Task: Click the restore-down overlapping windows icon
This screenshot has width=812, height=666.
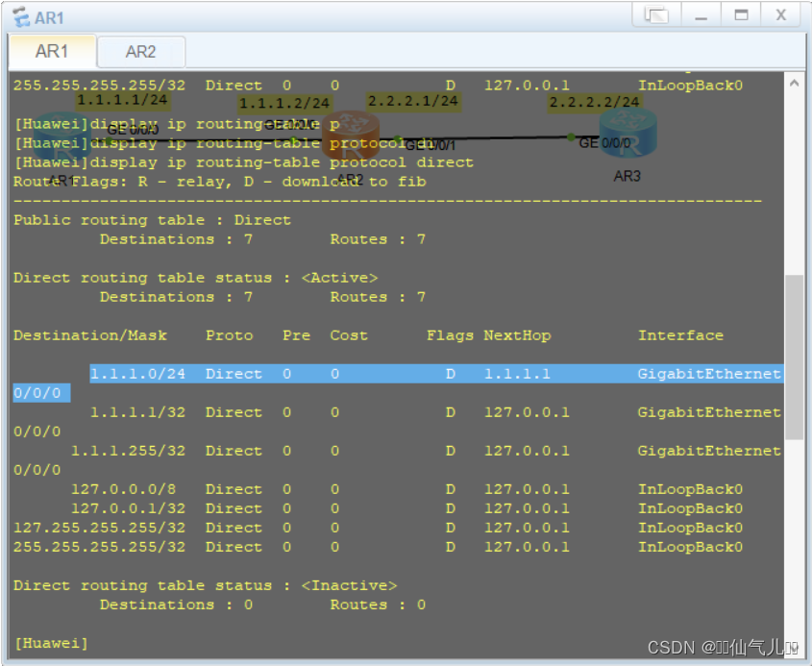Action: click(656, 15)
